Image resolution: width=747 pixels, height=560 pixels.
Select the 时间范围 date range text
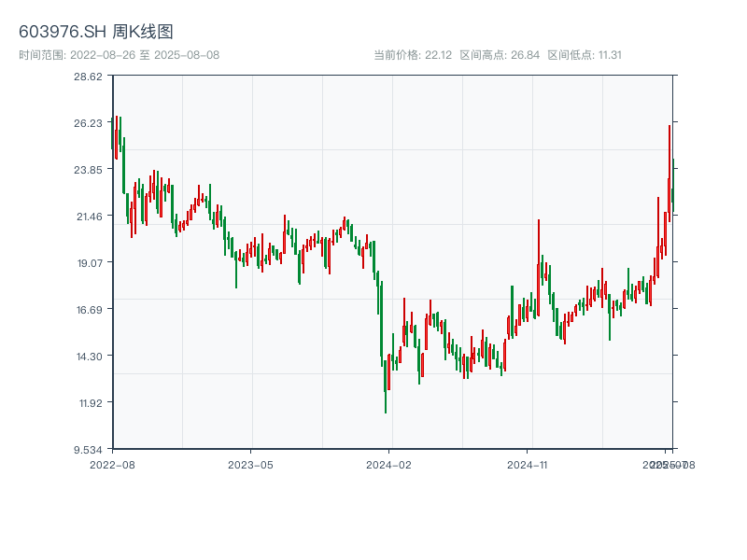(119, 55)
